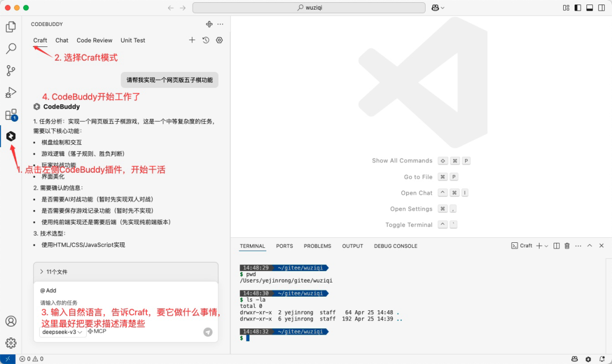This screenshot has height=364, width=612.
Task: Click Customize Layout icon in title bar
Action: pos(566,8)
